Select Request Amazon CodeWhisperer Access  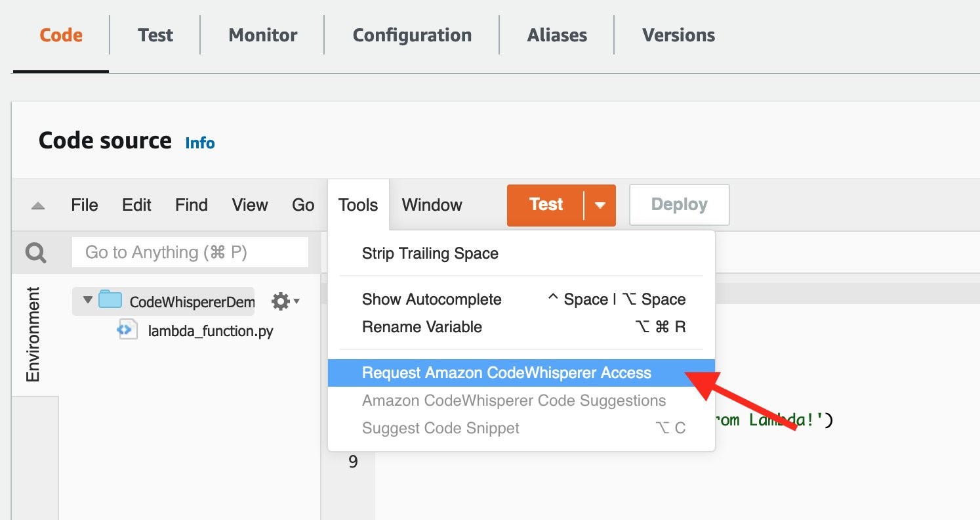tap(506, 372)
